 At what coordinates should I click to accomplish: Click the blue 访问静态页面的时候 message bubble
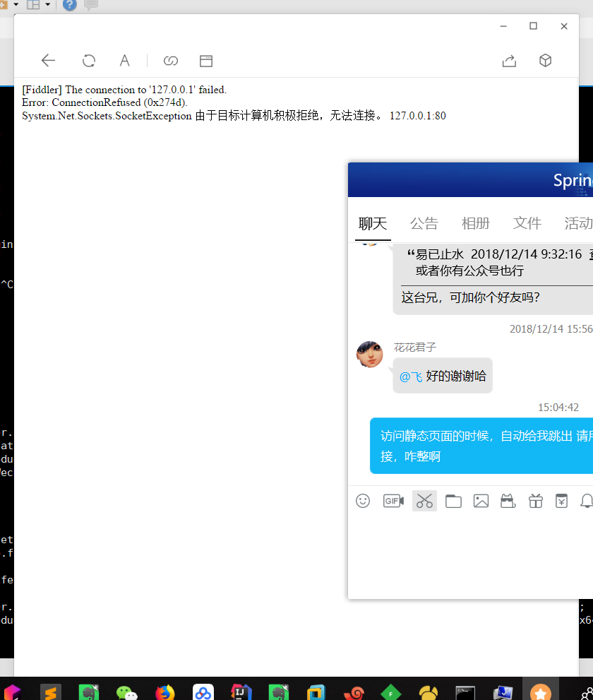click(481, 446)
